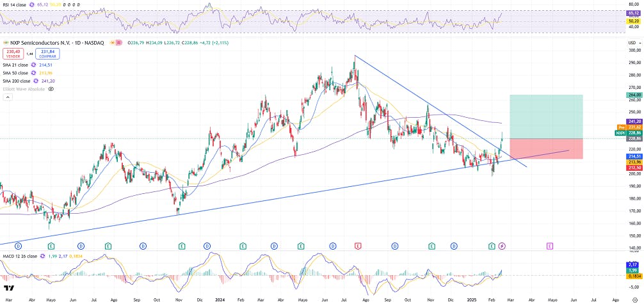The width and height of the screenshot is (644, 304).
Task: Click the pink icon beside the symbol title
Action: [x=120, y=43]
